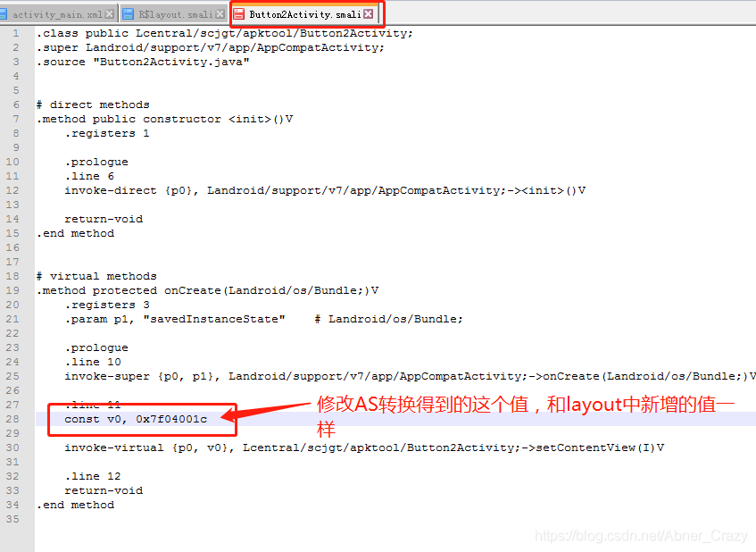
Task: Click the '.line 10' directive
Action: [93, 362]
